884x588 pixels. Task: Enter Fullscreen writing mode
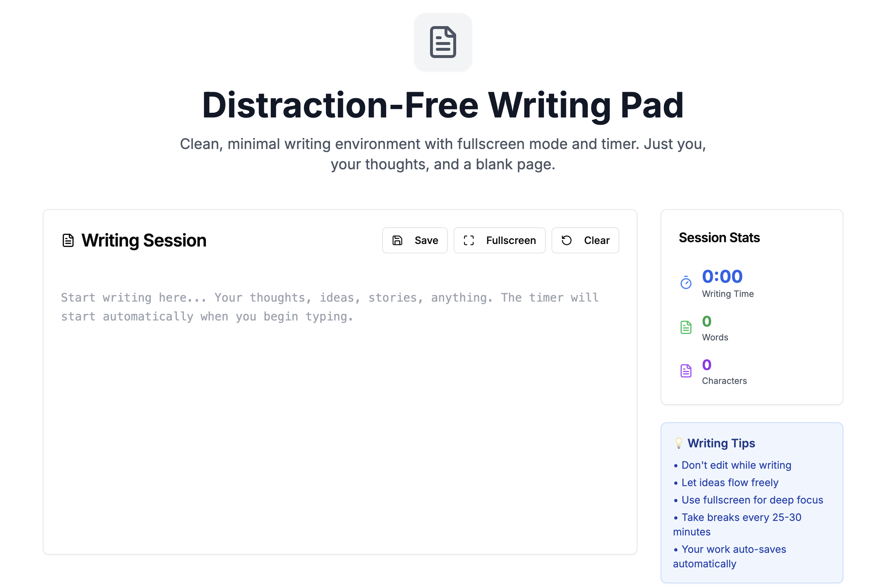point(499,240)
